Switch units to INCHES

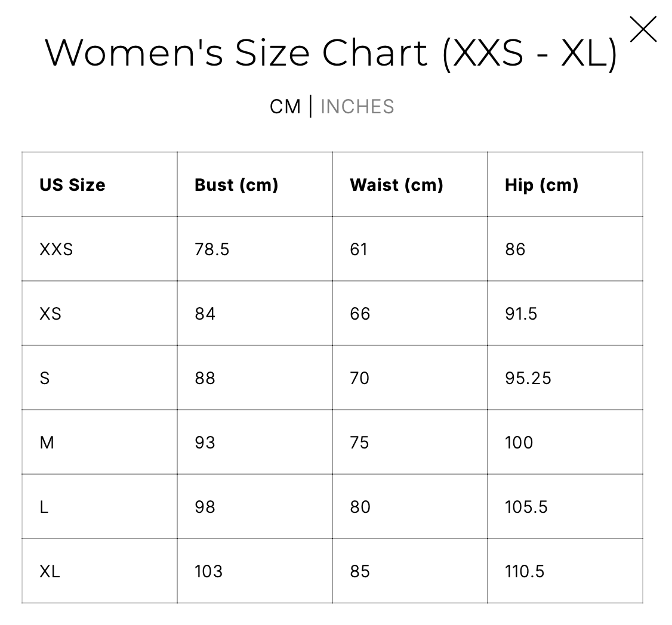pos(357,107)
